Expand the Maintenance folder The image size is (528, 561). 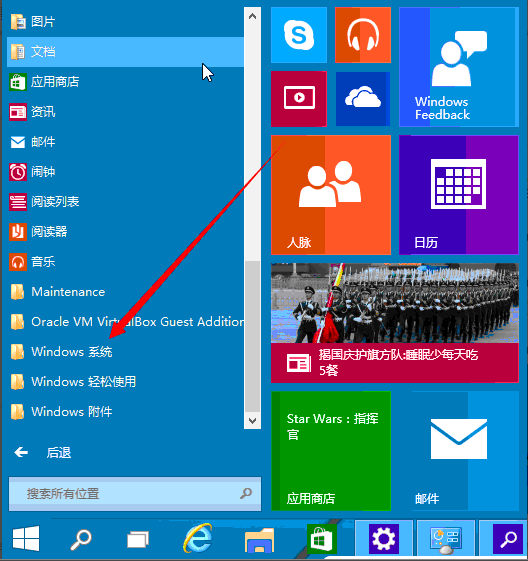coord(125,292)
